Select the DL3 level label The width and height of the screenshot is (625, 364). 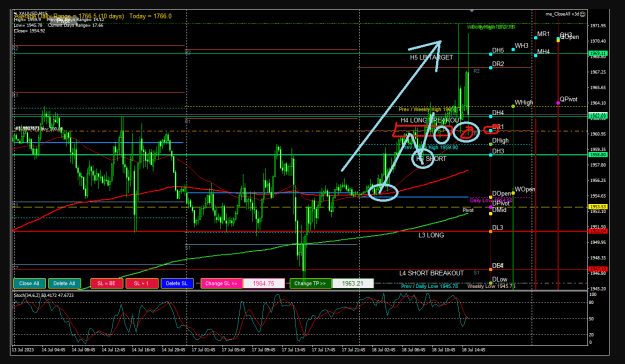[497, 228]
